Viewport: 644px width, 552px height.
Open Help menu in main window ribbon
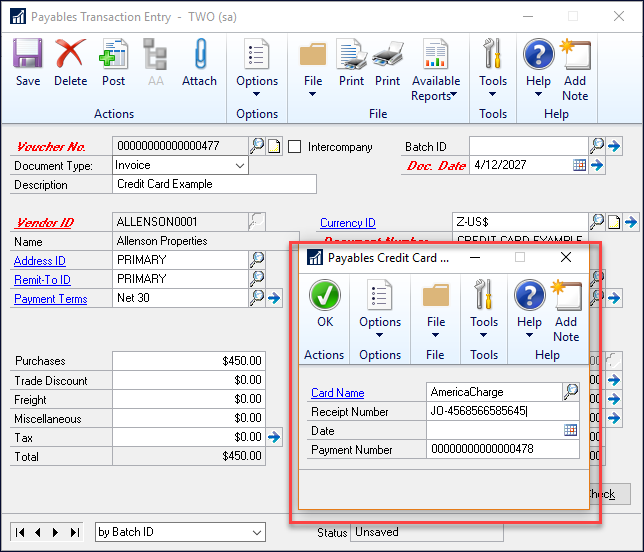[x=538, y=68]
